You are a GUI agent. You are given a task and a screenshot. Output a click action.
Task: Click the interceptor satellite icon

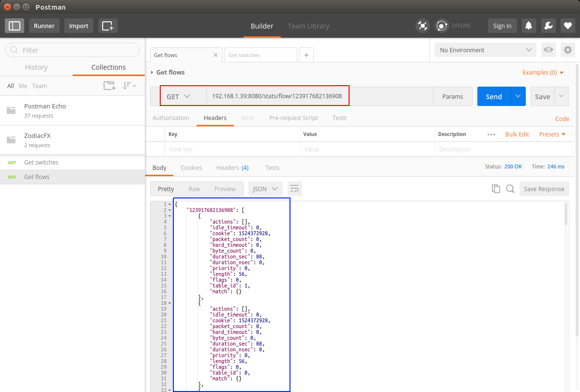pos(422,26)
